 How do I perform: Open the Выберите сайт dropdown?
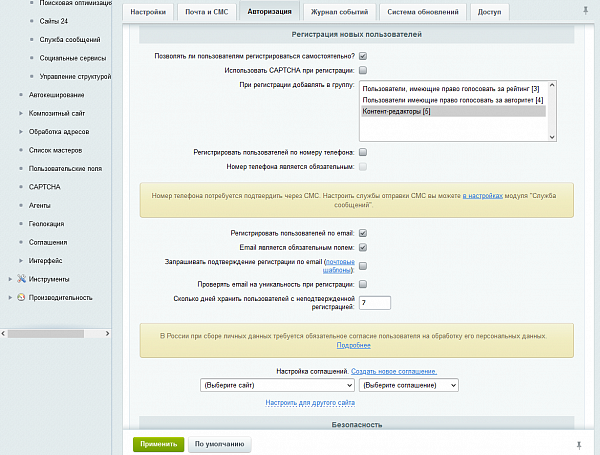click(x=277, y=384)
